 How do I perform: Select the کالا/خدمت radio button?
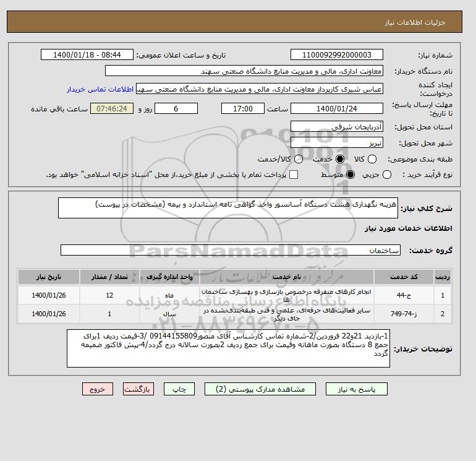tap(299, 159)
